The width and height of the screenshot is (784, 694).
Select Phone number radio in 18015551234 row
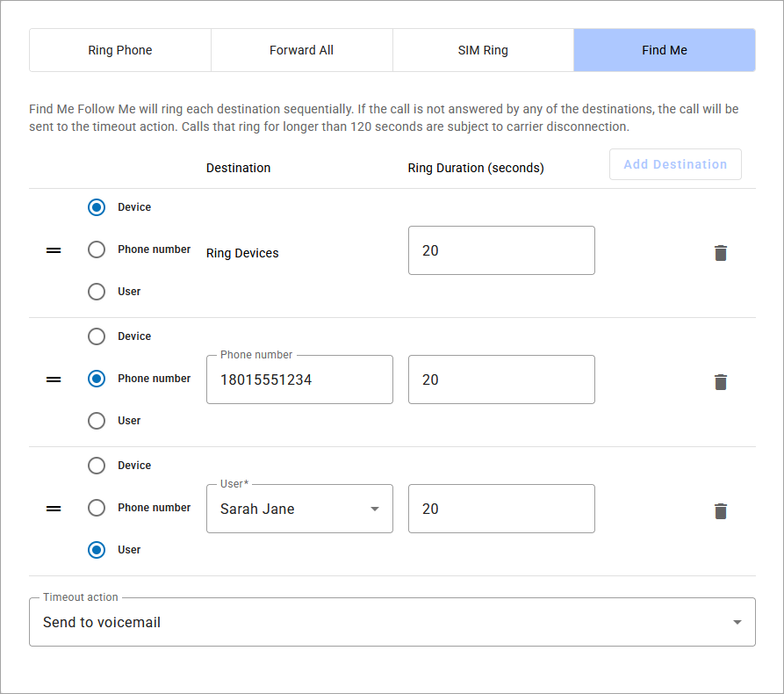[x=97, y=379]
